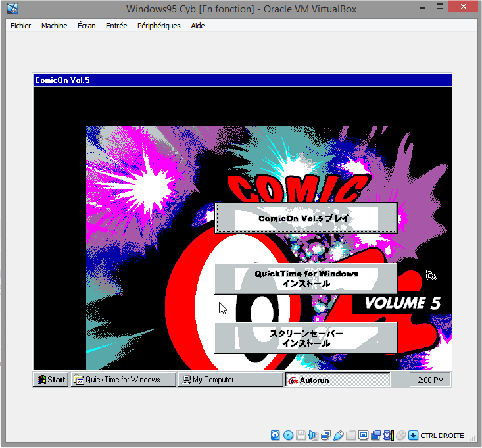
Task: Click the 2:06 PM taskbar clock
Action: (x=430, y=380)
